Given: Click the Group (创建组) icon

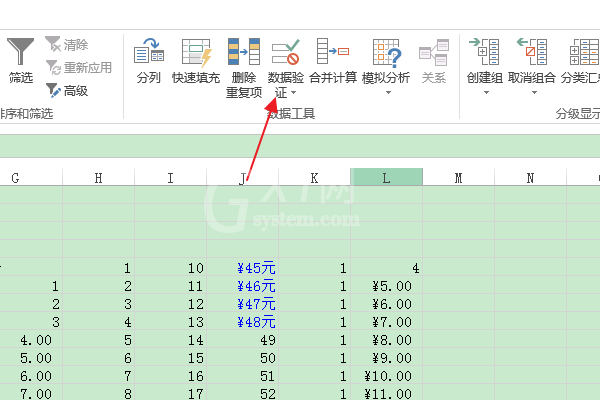Looking at the screenshot, I should point(484,51).
